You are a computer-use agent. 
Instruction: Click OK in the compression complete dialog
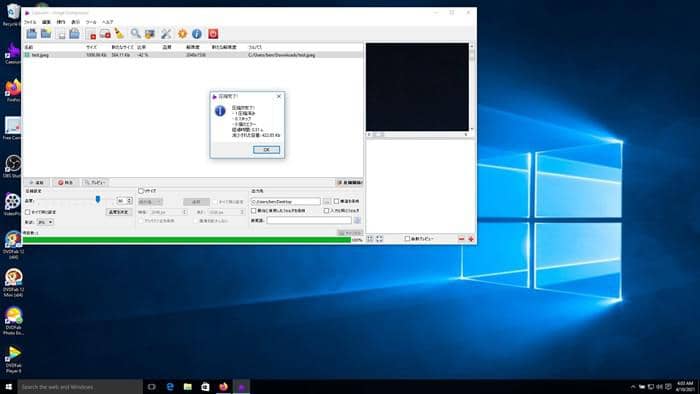(267, 149)
